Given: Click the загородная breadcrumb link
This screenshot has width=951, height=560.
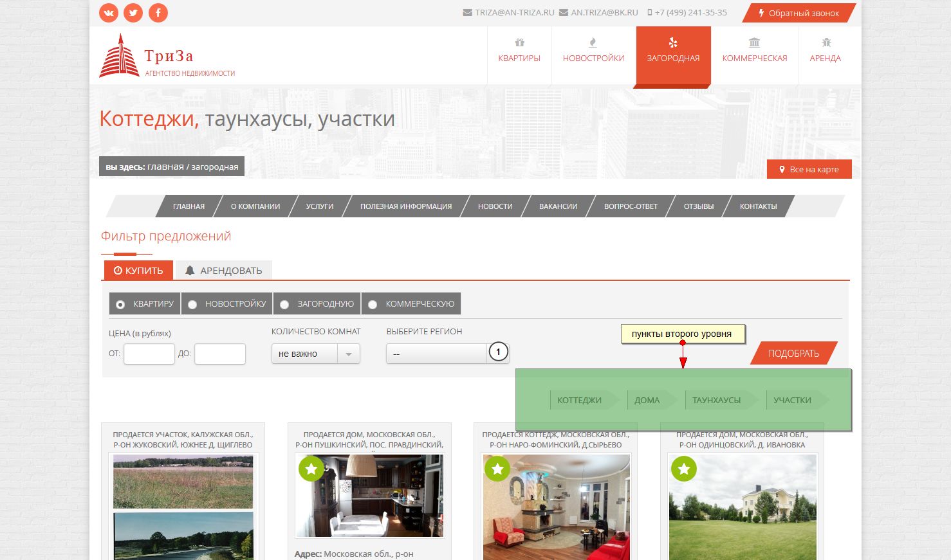Looking at the screenshot, I should 215,167.
